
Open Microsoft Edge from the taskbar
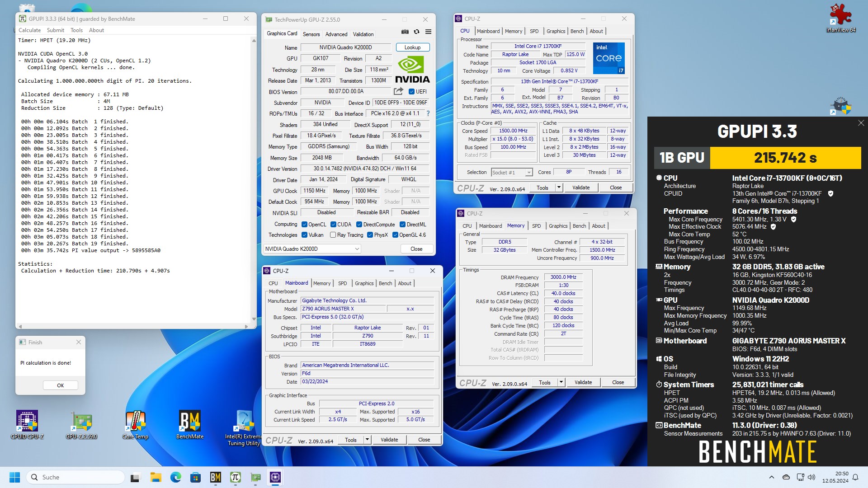click(176, 477)
